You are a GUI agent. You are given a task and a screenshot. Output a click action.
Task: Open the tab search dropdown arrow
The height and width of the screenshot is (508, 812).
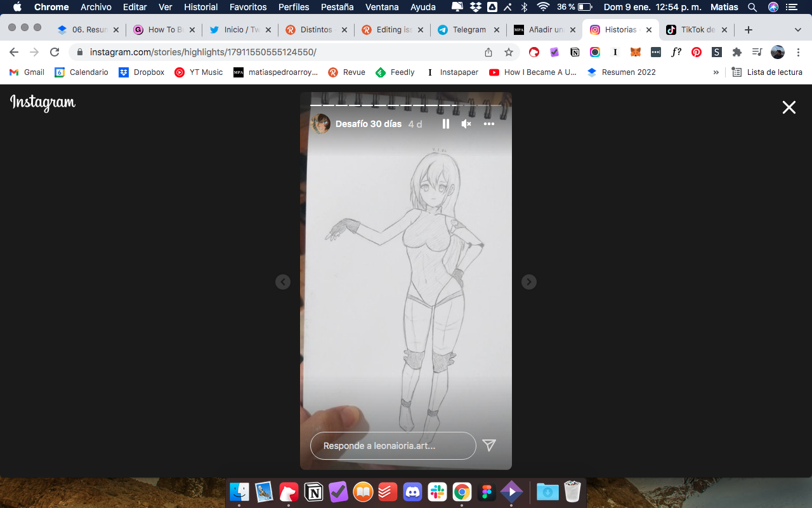click(797, 30)
